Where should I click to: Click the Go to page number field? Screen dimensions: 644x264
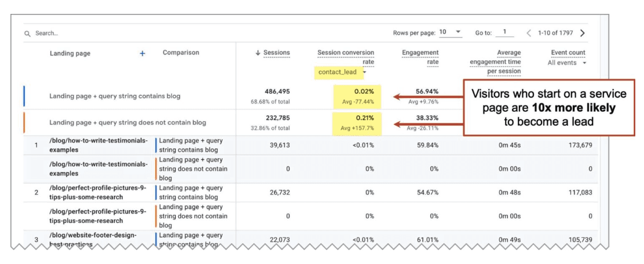tap(504, 32)
